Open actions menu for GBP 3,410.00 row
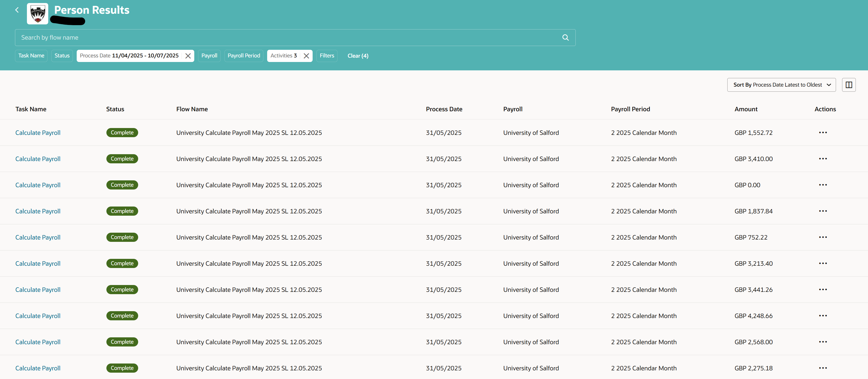The width and height of the screenshot is (868, 379). pyautogui.click(x=823, y=159)
